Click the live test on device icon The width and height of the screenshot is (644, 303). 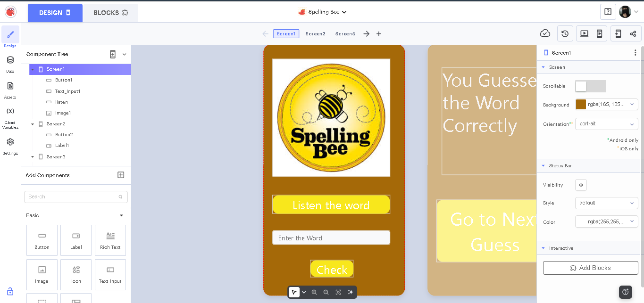(599, 33)
